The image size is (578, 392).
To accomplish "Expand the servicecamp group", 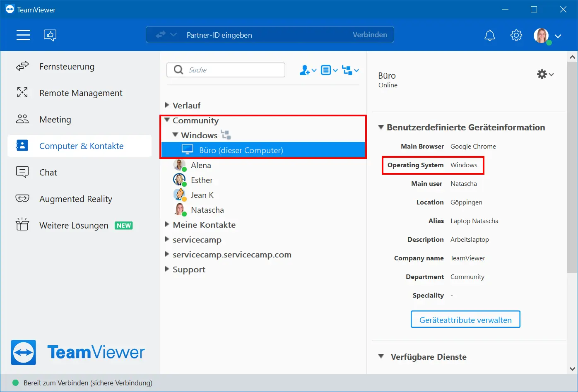I will pos(167,239).
